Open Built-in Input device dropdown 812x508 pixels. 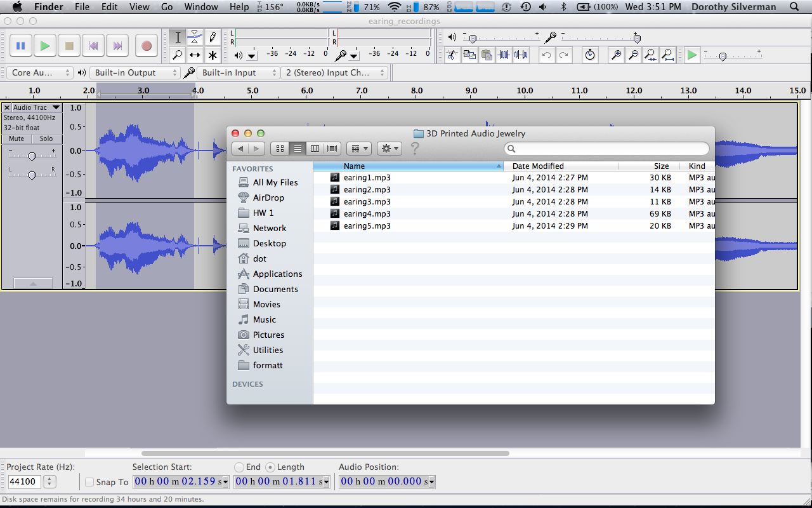(x=238, y=72)
